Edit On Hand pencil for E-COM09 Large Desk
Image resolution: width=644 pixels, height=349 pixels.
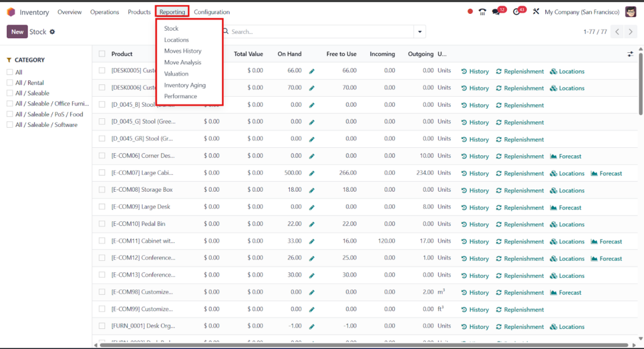click(x=312, y=208)
